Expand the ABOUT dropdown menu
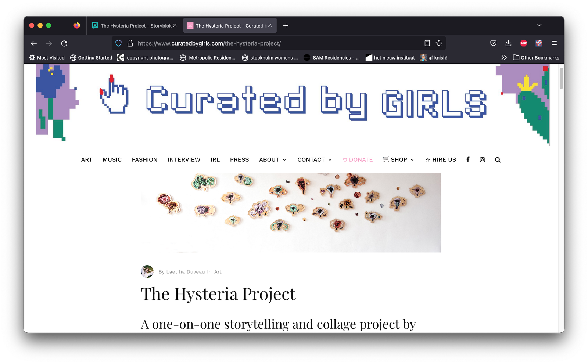Screen dimensions: 588x364 point(273,159)
